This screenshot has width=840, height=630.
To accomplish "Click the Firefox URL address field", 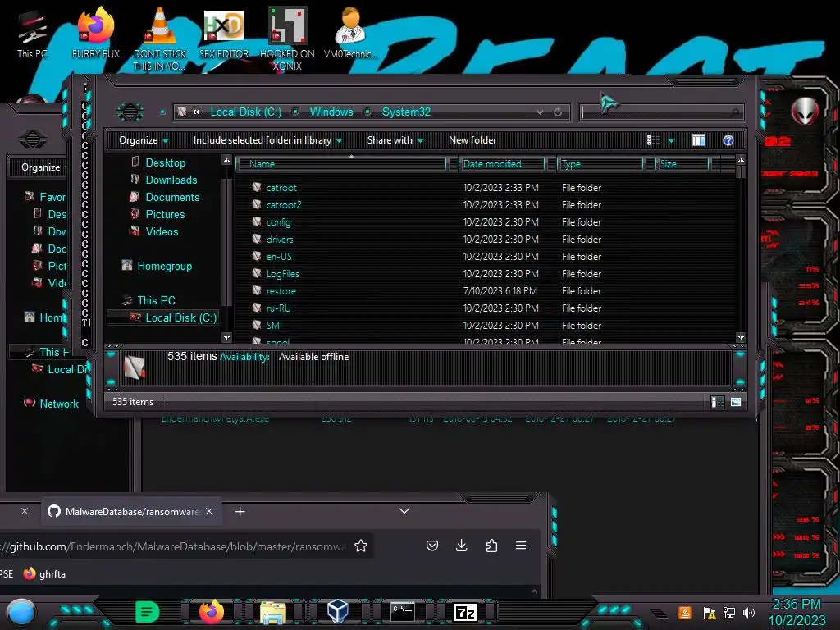I will click(174, 546).
